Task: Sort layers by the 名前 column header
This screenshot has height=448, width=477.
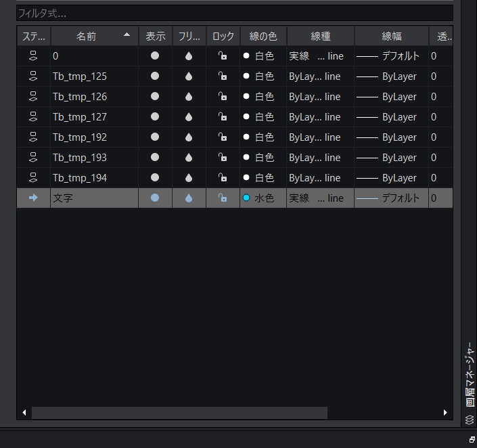Action: [95, 37]
